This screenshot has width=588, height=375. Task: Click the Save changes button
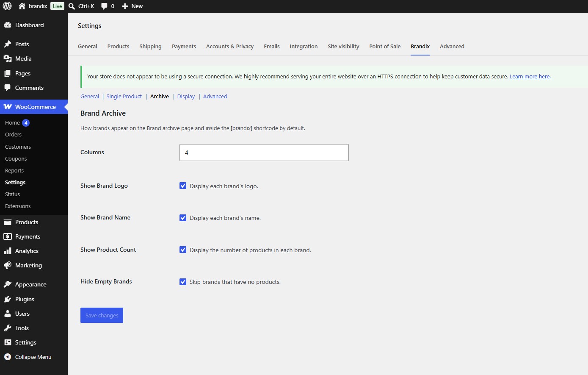coord(102,315)
